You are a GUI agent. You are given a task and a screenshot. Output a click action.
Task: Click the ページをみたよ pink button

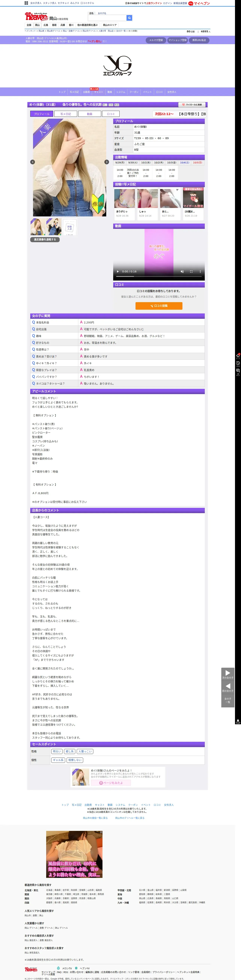tap(111, 783)
